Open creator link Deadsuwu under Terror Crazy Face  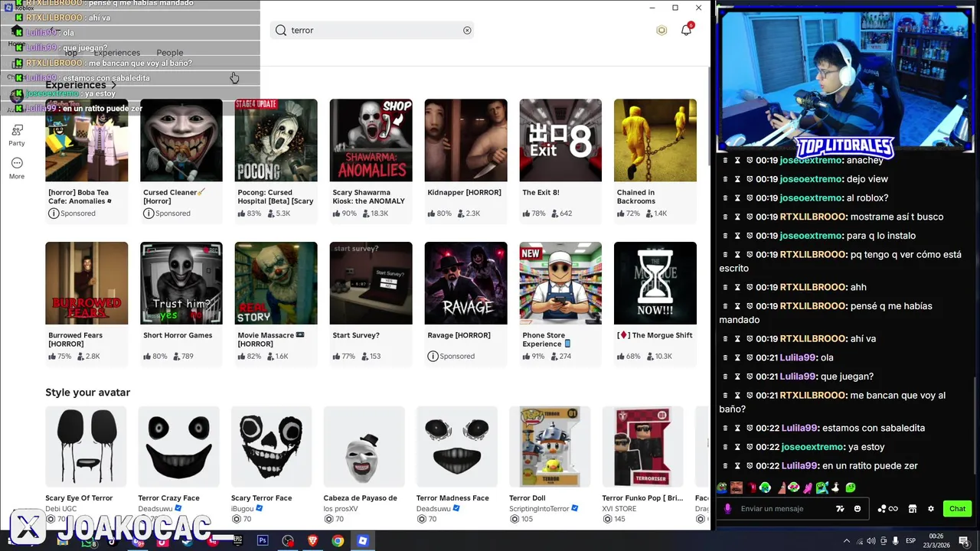coord(155,509)
